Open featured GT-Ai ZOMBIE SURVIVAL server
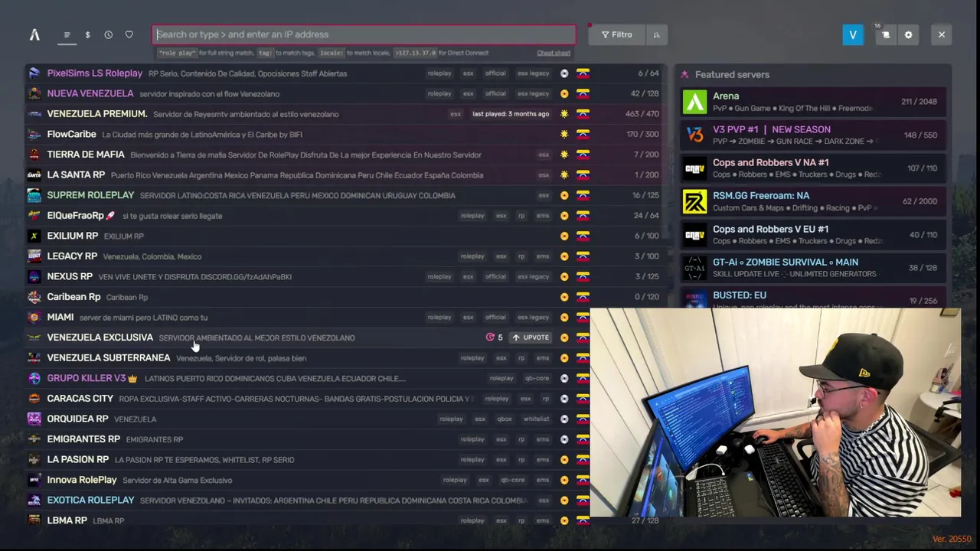Image resolution: width=980 pixels, height=551 pixels. pos(813,268)
